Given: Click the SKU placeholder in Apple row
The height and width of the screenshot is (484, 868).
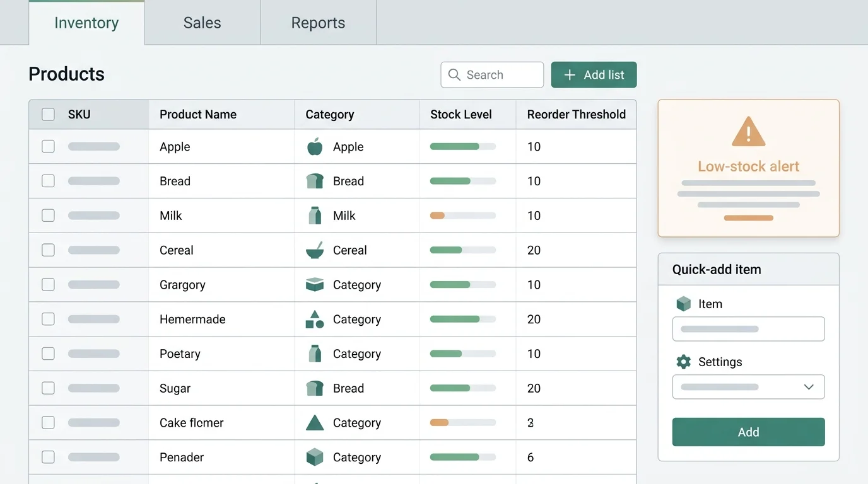Looking at the screenshot, I should pyautogui.click(x=94, y=147).
